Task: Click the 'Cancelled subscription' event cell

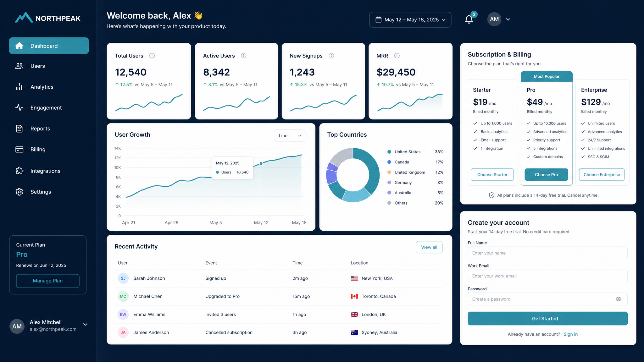Action: [229, 332]
